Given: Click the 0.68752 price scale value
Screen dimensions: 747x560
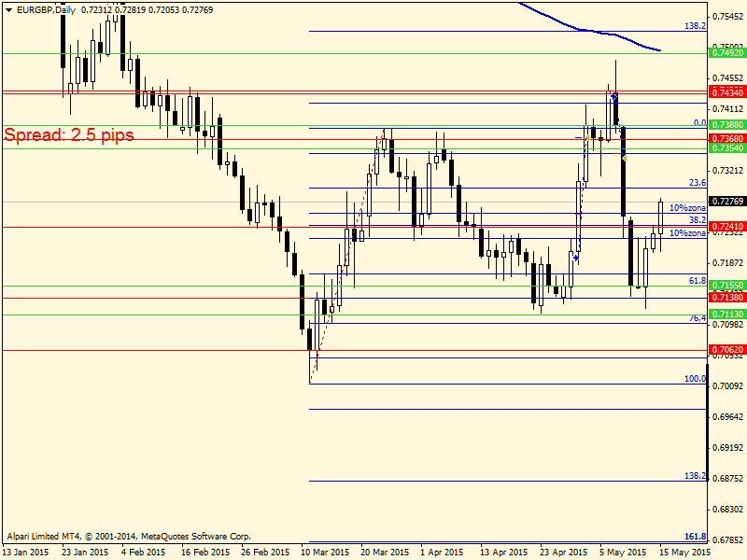Looking at the screenshot, I should point(727,478).
